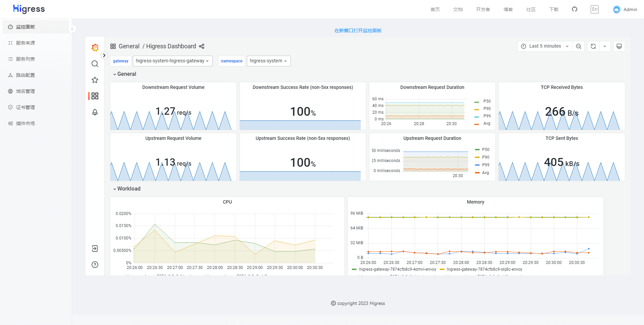Open the gateway selection dropdown
The image size is (644, 325).
(x=172, y=61)
